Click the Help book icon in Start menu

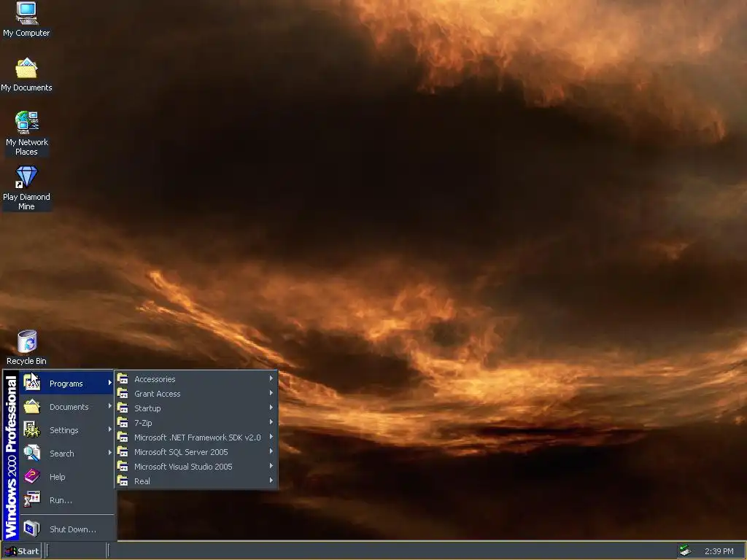(x=32, y=476)
